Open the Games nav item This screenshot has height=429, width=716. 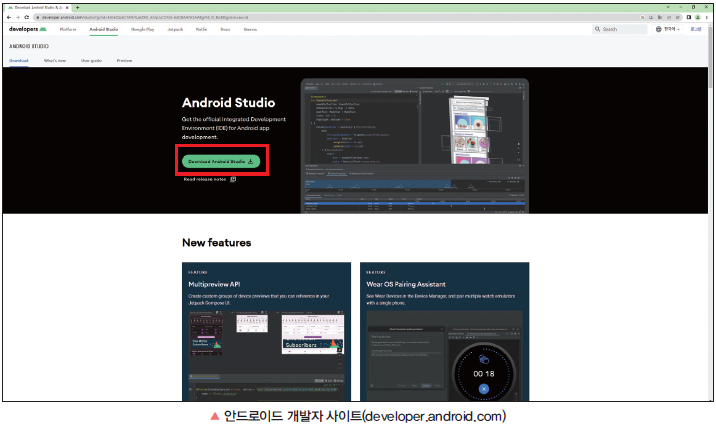[x=250, y=29]
